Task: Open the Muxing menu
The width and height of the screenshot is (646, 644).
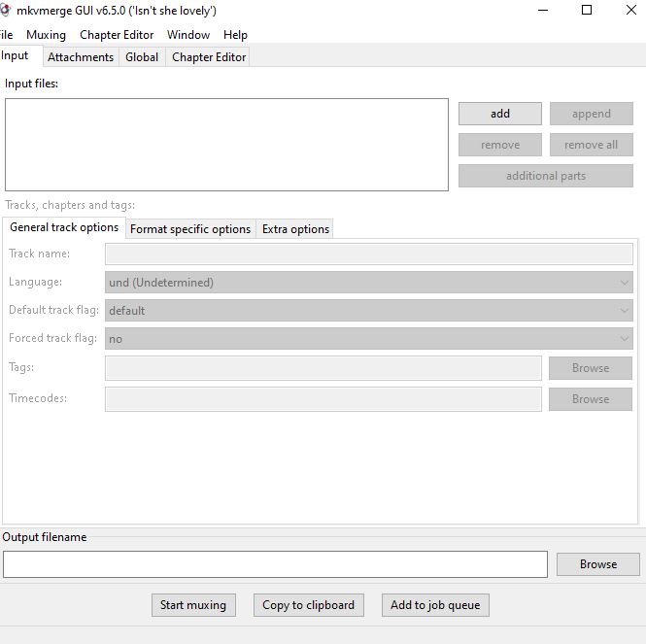Action: 46,35
